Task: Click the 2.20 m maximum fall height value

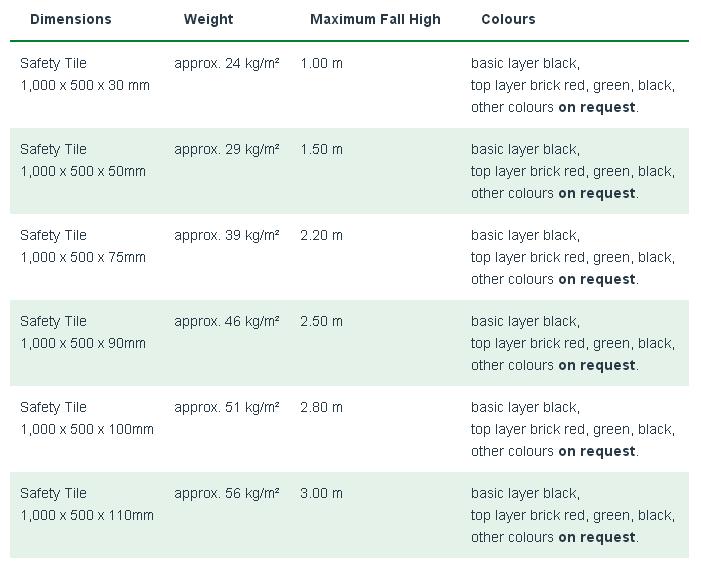Action: coord(321,235)
